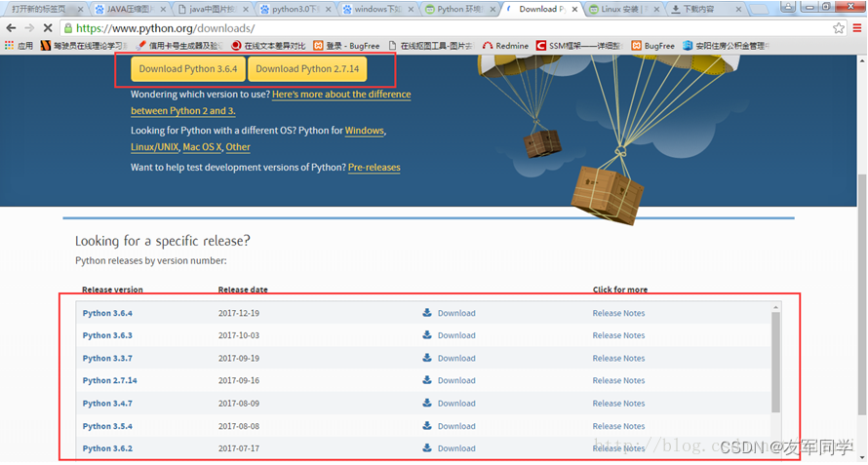This screenshot has width=868, height=465.
Task: Click download icon for Python 3.3.7
Action: pyautogui.click(x=427, y=358)
